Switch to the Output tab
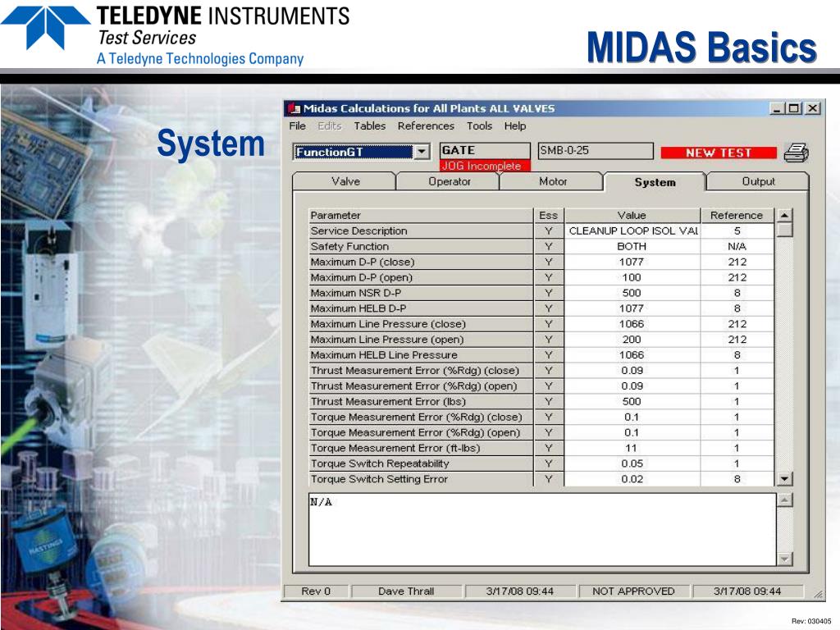 pos(758,181)
